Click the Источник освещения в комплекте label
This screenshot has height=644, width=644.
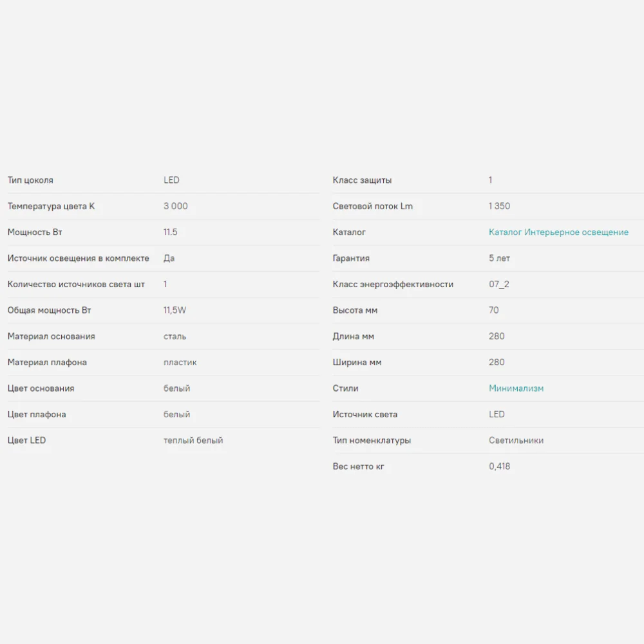(x=78, y=258)
